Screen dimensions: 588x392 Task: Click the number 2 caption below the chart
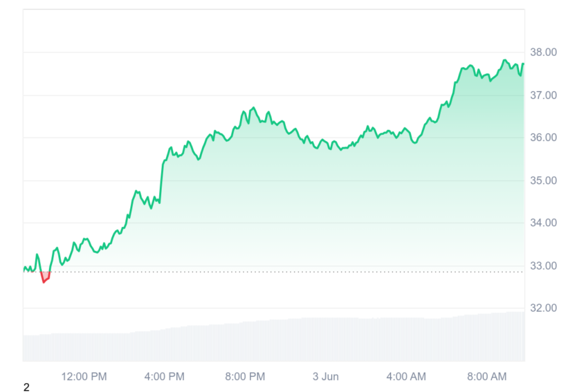pyautogui.click(x=26, y=387)
